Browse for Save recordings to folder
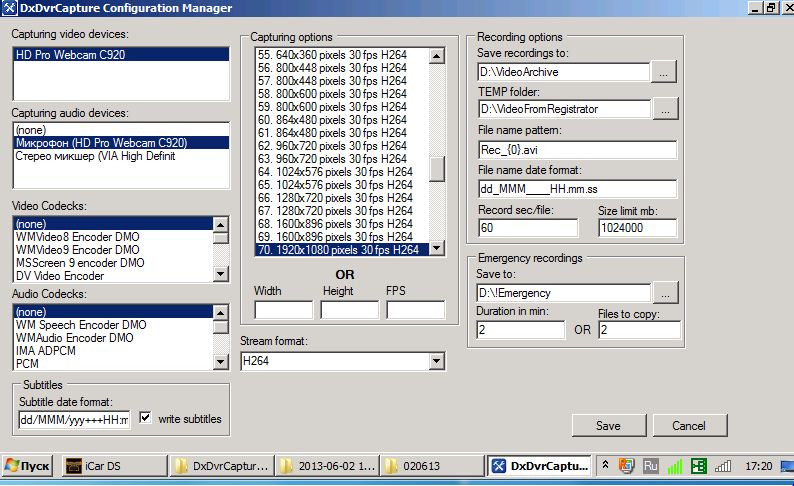The image size is (794, 486). click(x=664, y=72)
